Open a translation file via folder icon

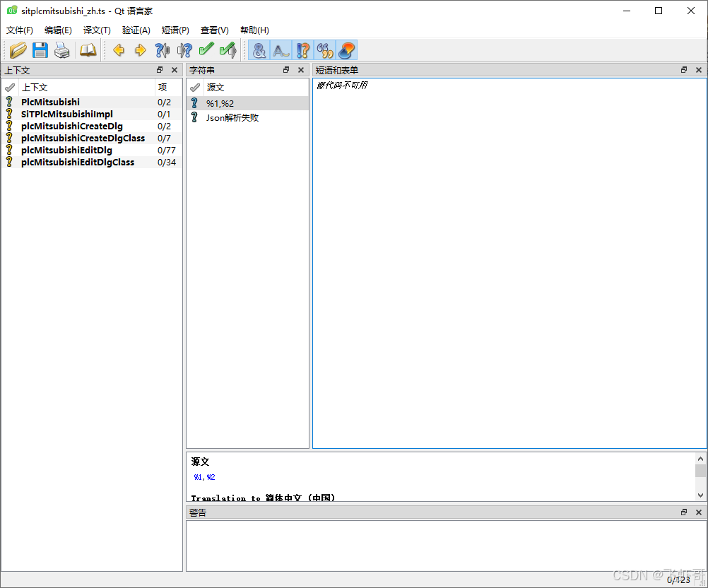18,50
